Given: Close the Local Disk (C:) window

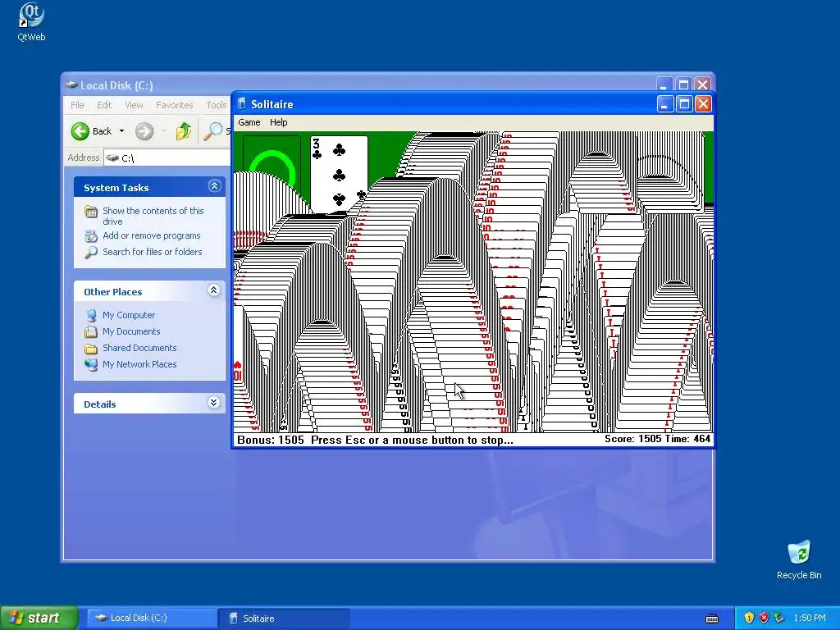Looking at the screenshot, I should 702,84.
